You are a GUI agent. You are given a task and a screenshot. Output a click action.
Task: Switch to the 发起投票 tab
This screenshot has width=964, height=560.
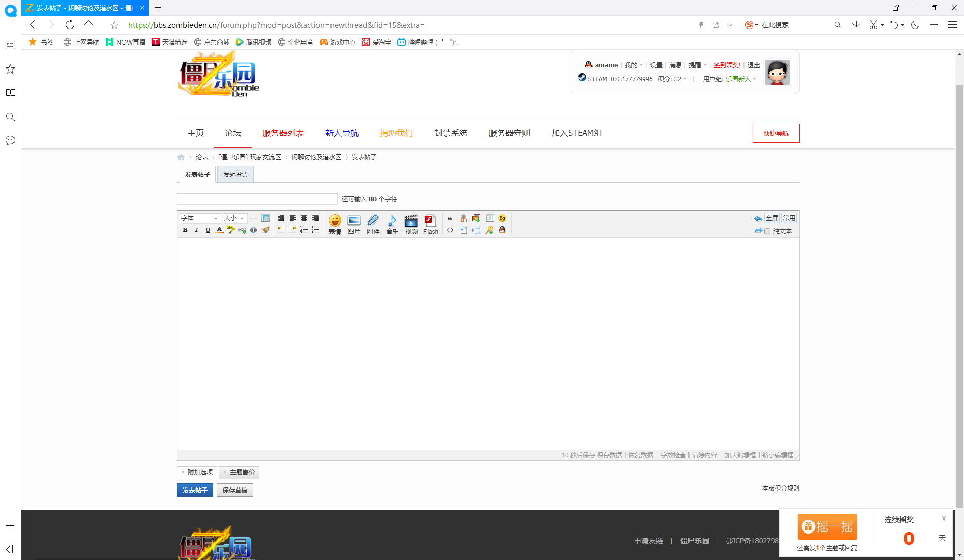click(235, 174)
